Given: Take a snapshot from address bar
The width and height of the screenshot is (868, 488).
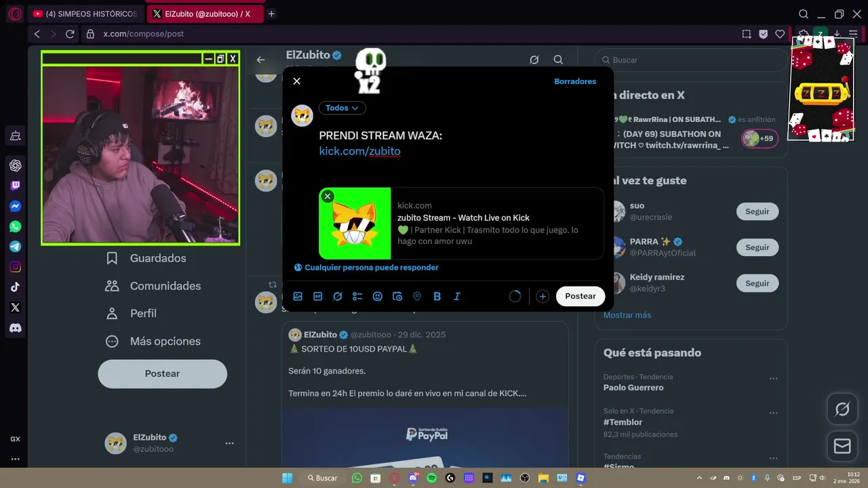Looking at the screenshot, I should [x=747, y=34].
